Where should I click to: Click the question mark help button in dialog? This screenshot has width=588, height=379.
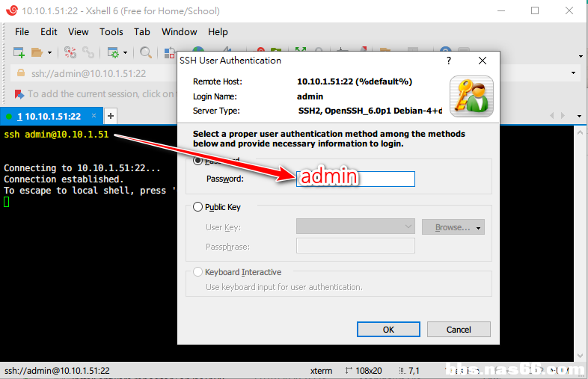449,61
